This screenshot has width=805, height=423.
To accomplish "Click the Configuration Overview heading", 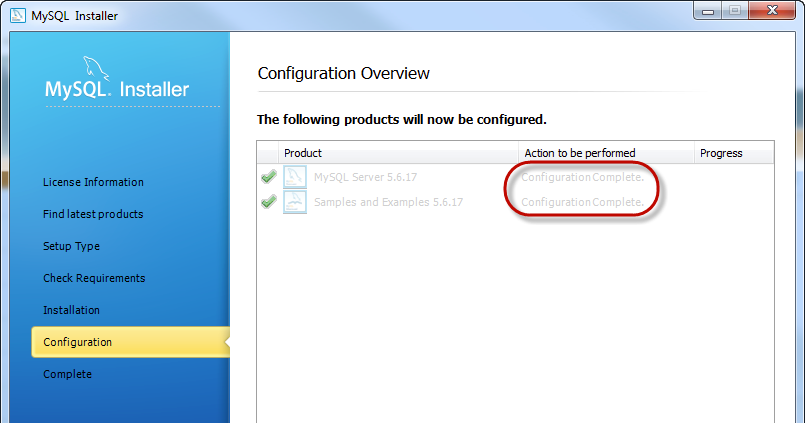I will (343, 73).
